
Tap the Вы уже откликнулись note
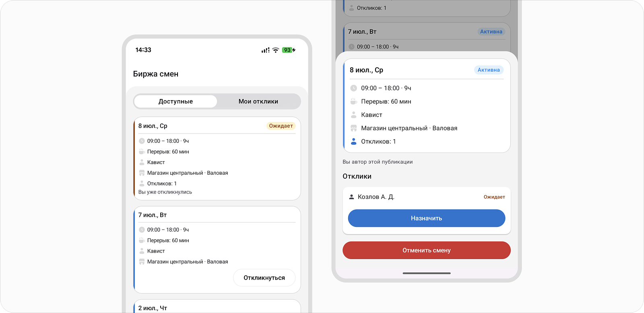point(165,192)
